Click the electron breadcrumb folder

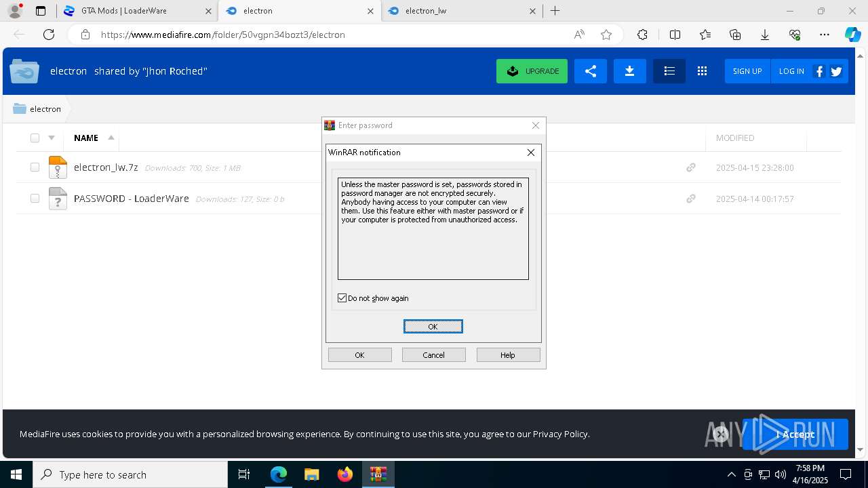pos(37,109)
